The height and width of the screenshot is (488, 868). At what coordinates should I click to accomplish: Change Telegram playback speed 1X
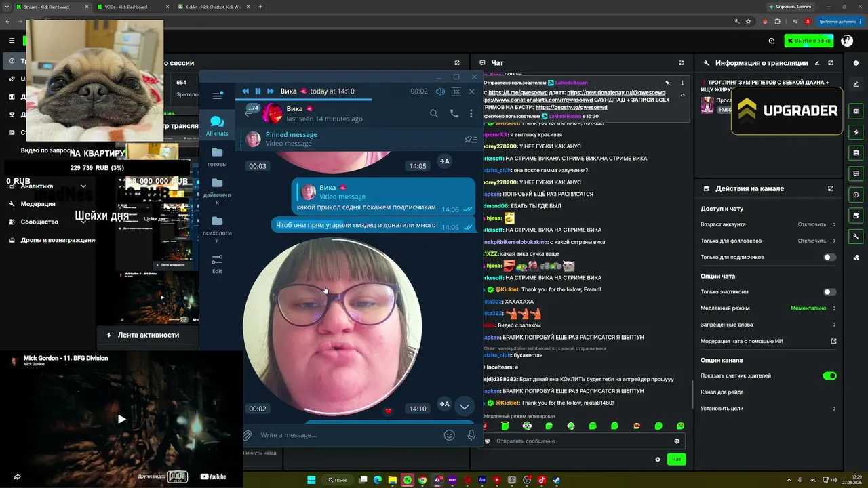pos(456,91)
